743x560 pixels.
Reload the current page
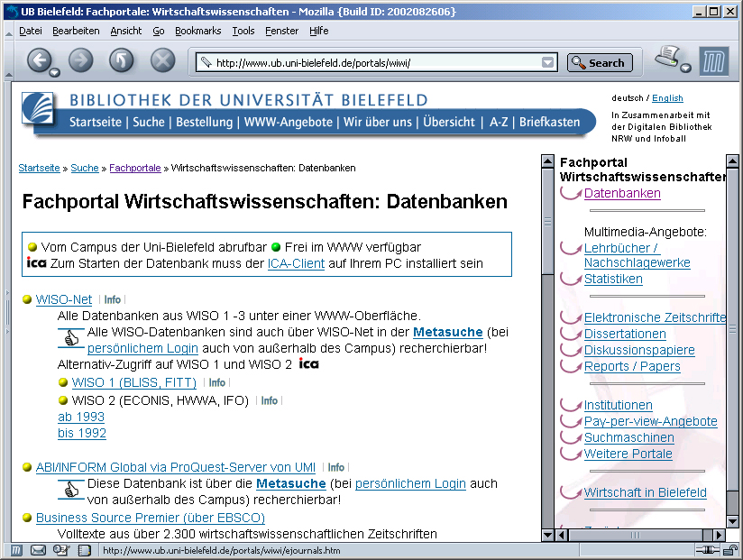coord(121,60)
